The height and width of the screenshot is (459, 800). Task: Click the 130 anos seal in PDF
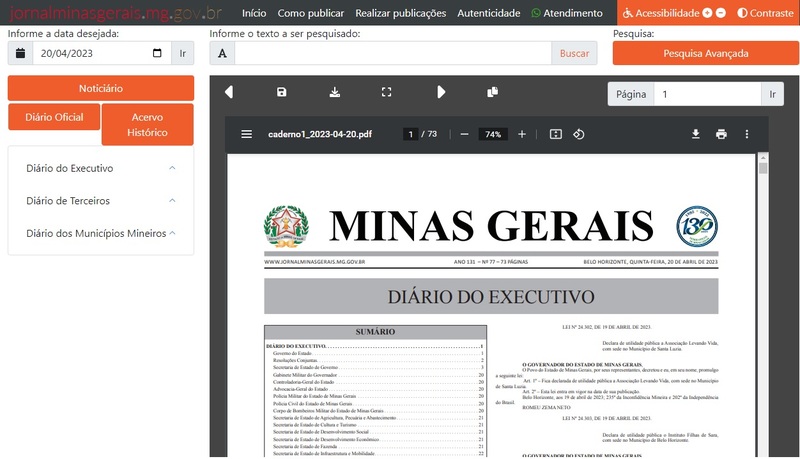(697, 226)
